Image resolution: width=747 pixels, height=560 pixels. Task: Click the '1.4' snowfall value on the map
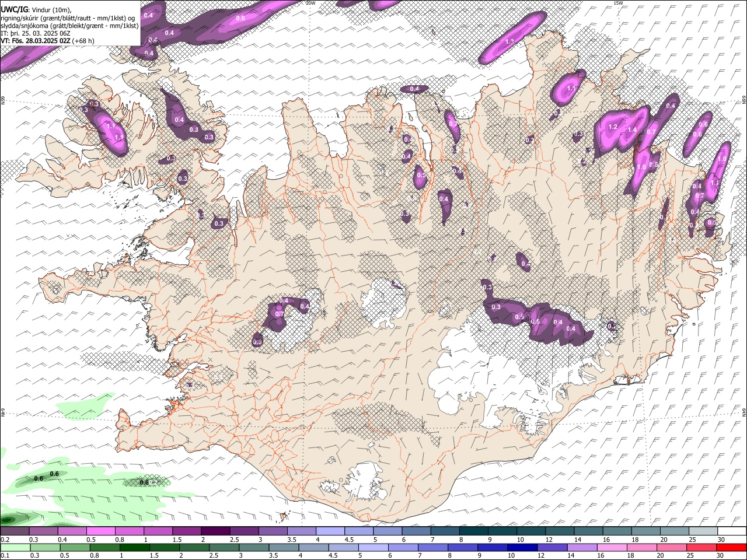(x=631, y=130)
